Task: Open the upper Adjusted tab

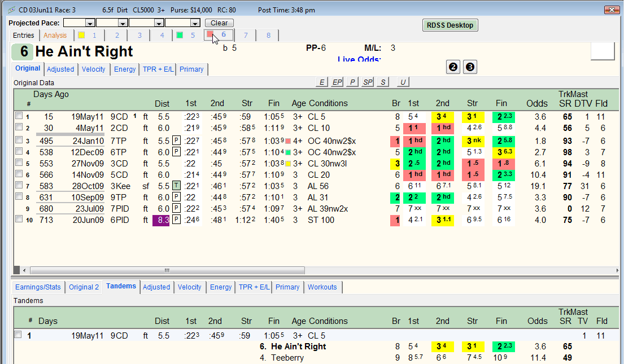Action: coord(60,69)
